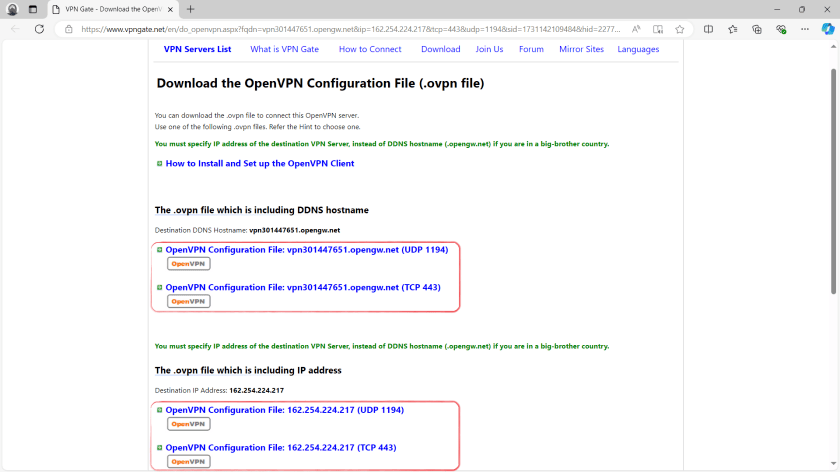Add this page to favorites (star icon)
The image size is (840, 472).
[x=680, y=29]
